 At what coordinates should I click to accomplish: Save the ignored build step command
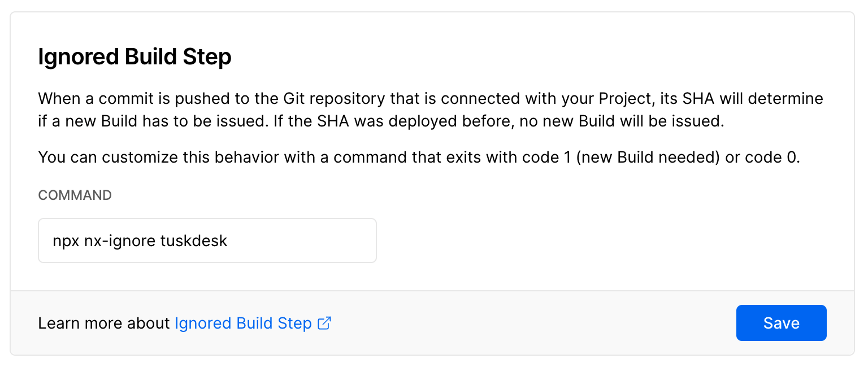[x=781, y=323]
